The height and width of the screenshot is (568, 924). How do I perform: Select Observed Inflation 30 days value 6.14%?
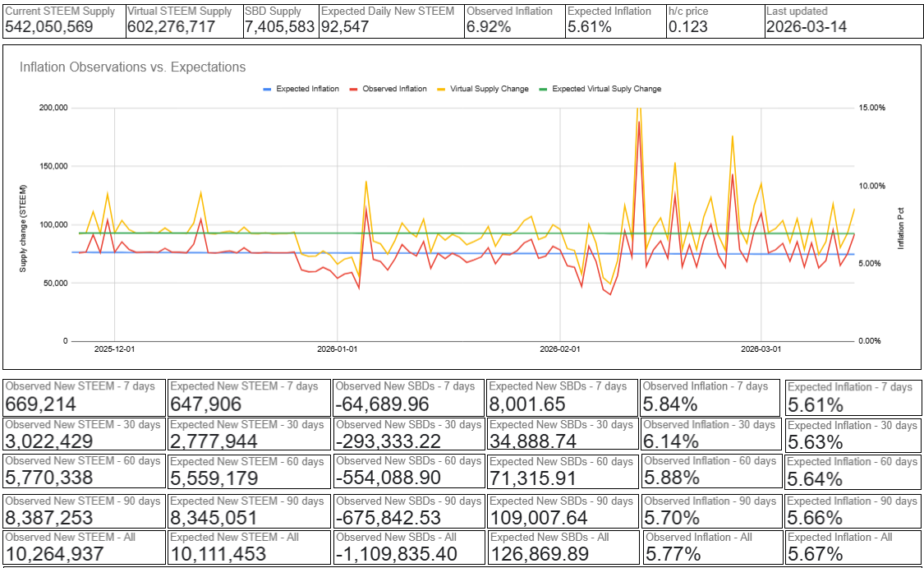click(x=670, y=441)
